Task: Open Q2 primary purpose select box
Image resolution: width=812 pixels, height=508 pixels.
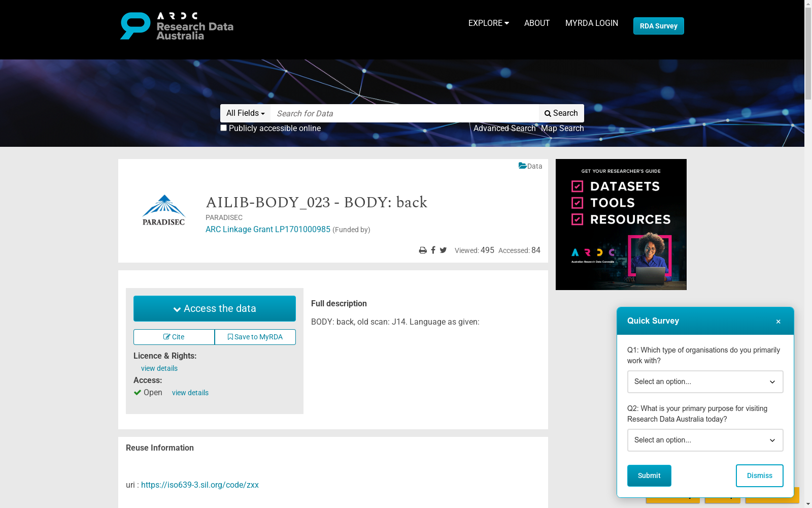Action: pyautogui.click(x=705, y=440)
